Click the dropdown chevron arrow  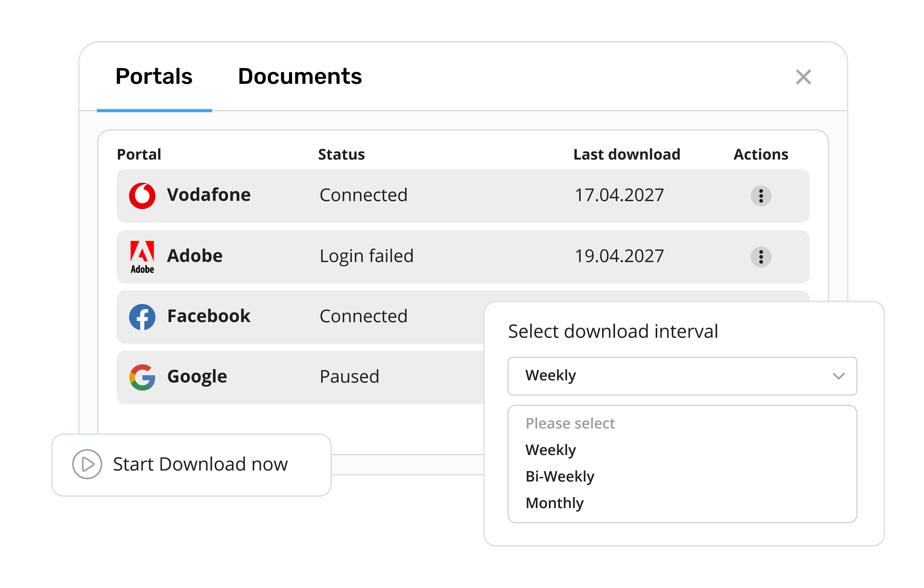pos(838,376)
